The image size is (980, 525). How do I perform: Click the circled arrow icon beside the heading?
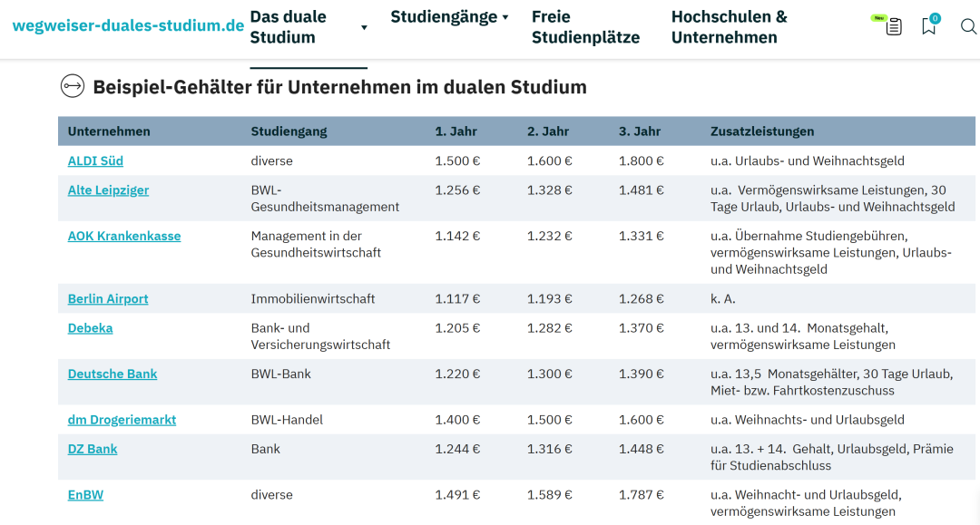tap(72, 86)
